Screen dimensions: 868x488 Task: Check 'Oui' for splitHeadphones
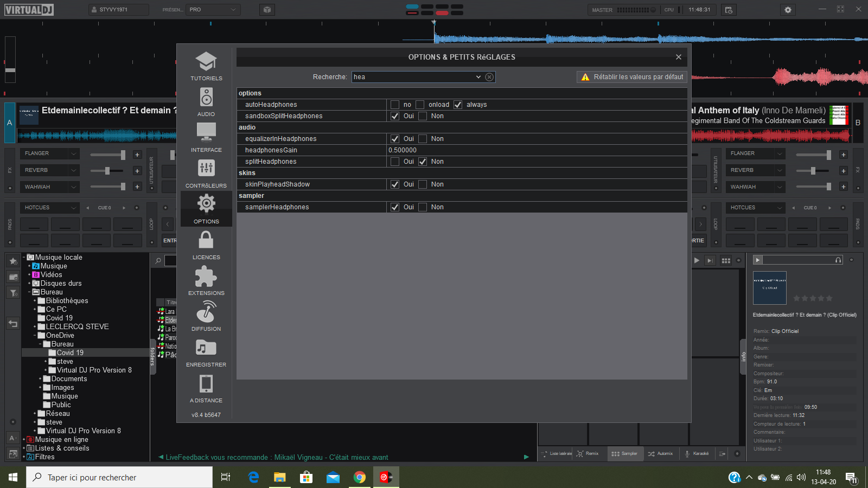pyautogui.click(x=395, y=162)
